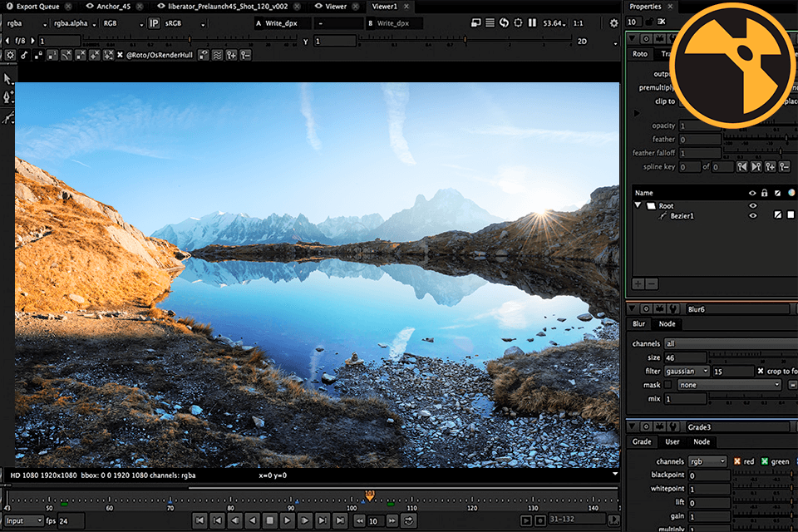This screenshot has width=798, height=532.
Task: Add a spline key in Properties
Action: [x=770, y=166]
